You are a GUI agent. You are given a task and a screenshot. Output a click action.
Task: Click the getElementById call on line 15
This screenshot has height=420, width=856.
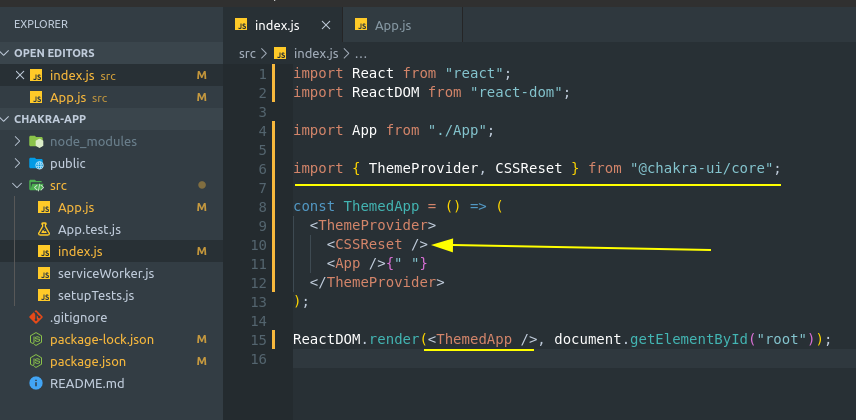pos(688,340)
